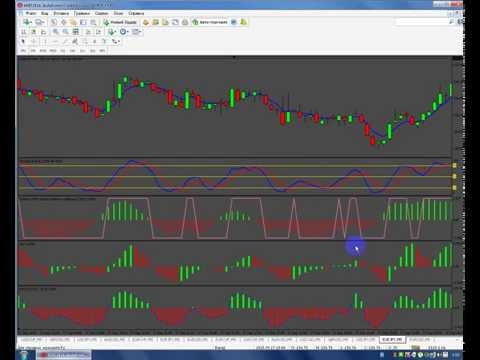Open the Profiles dropdown

coord(40,22)
